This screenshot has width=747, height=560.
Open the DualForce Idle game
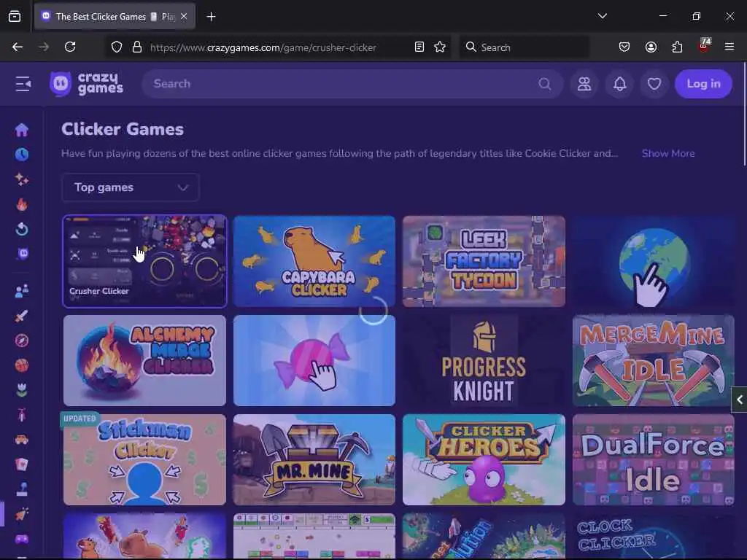pyautogui.click(x=653, y=459)
